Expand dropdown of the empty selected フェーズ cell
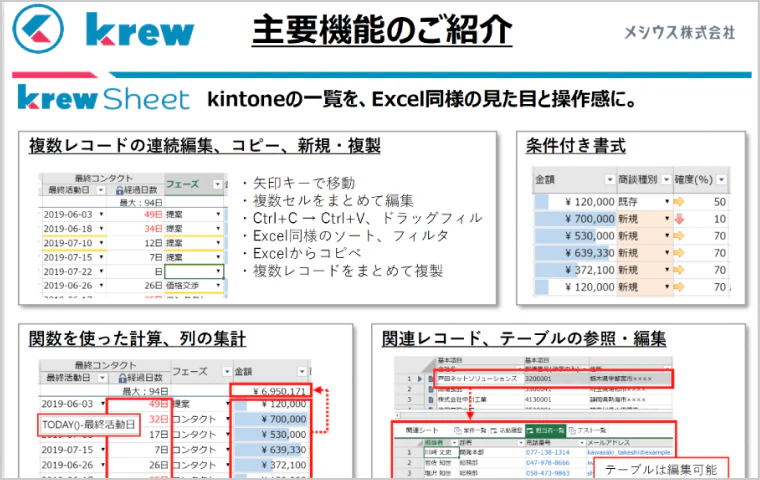 (x=218, y=272)
